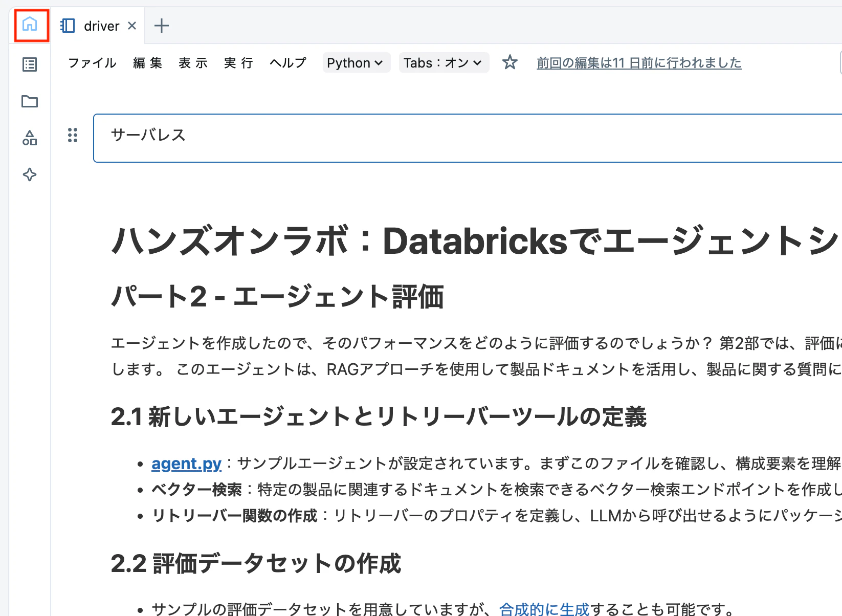Open the 表示 menu
The image size is (842, 616).
tap(193, 63)
